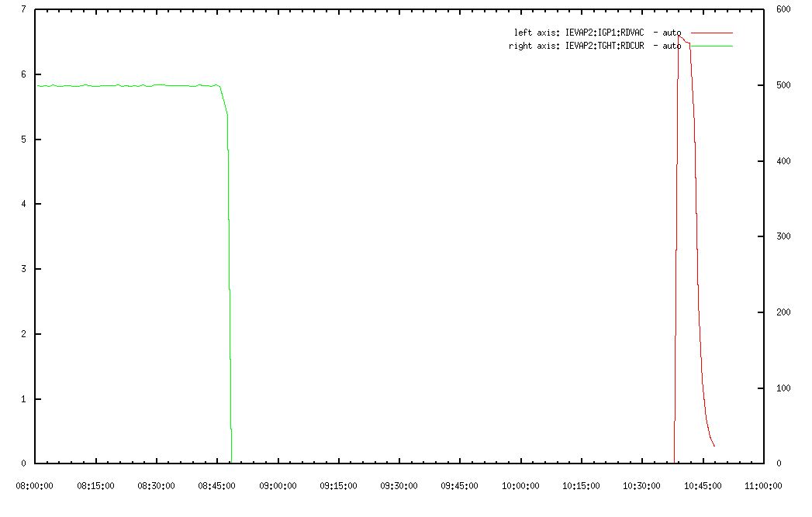
Task: Click the left axis value 4
Action: click(x=23, y=204)
